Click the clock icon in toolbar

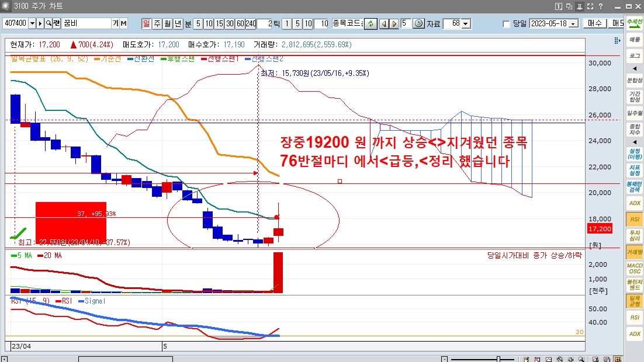coord(418,23)
